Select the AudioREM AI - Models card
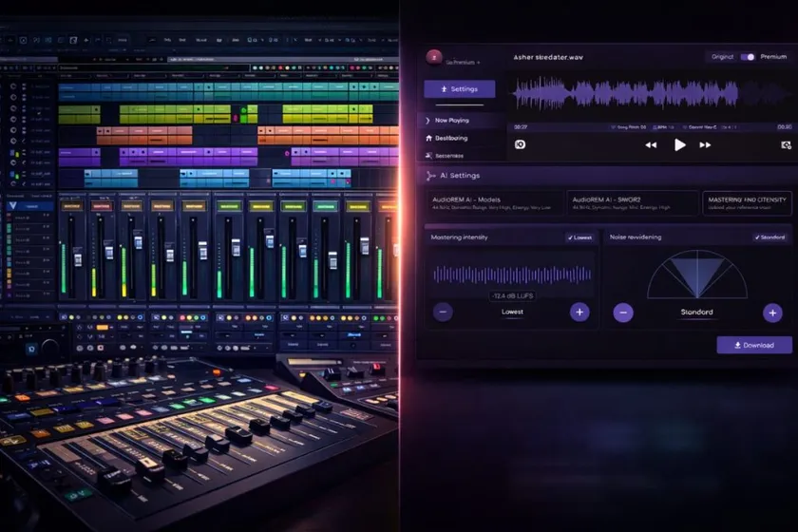The image size is (798, 532). (495, 203)
